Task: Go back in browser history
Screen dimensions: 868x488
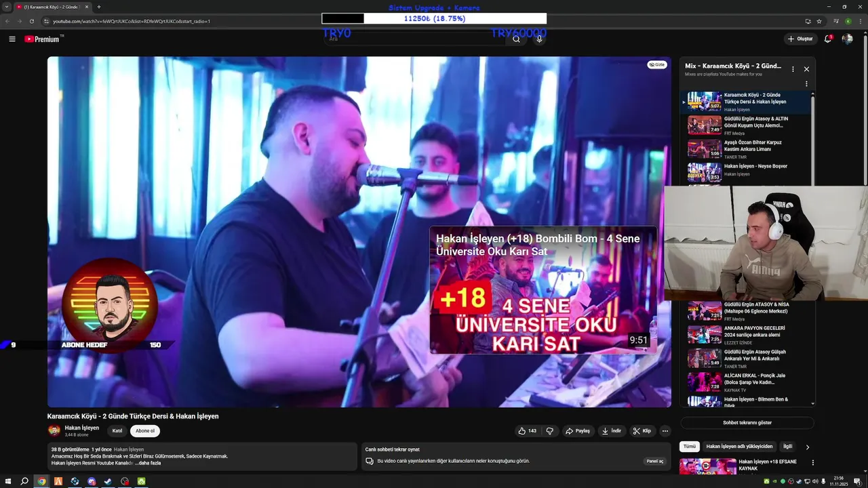Action: (7, 21)
